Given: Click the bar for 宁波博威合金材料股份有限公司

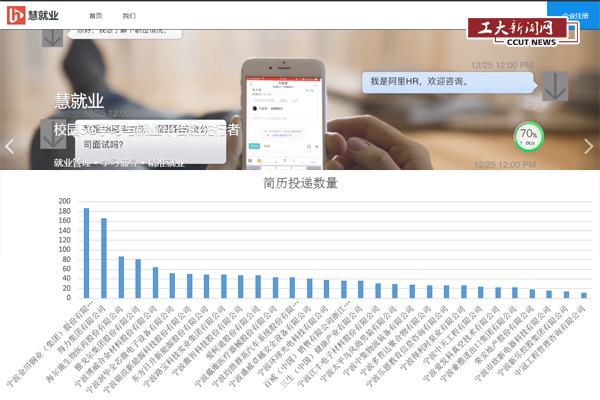Looking at the screenshot, I should click(155, 282).
